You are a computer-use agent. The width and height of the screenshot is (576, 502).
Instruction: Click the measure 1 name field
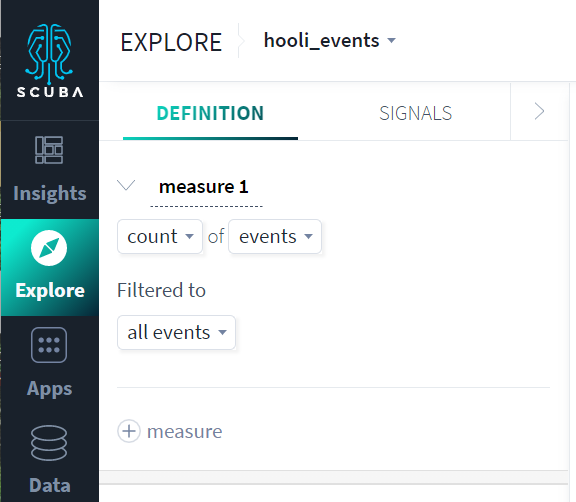click(x=206, y=187)
